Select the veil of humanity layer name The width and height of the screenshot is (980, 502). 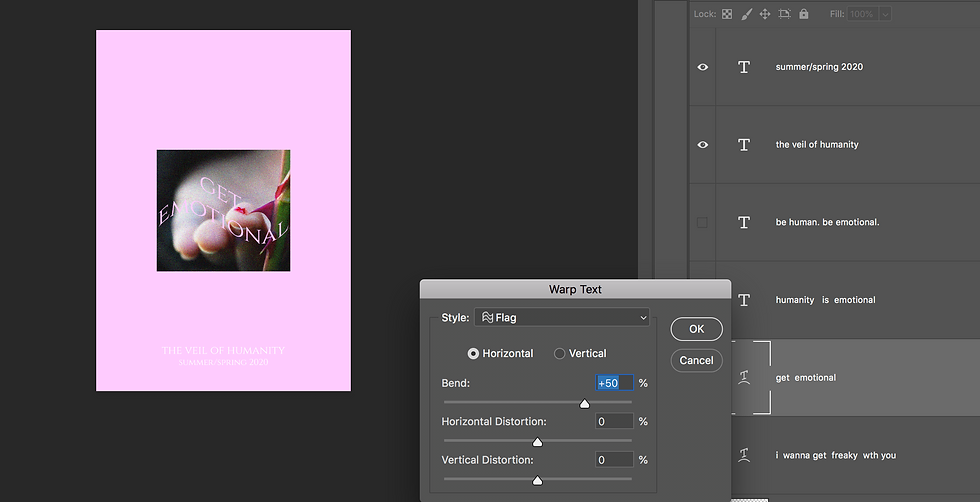tap(817, 144)
